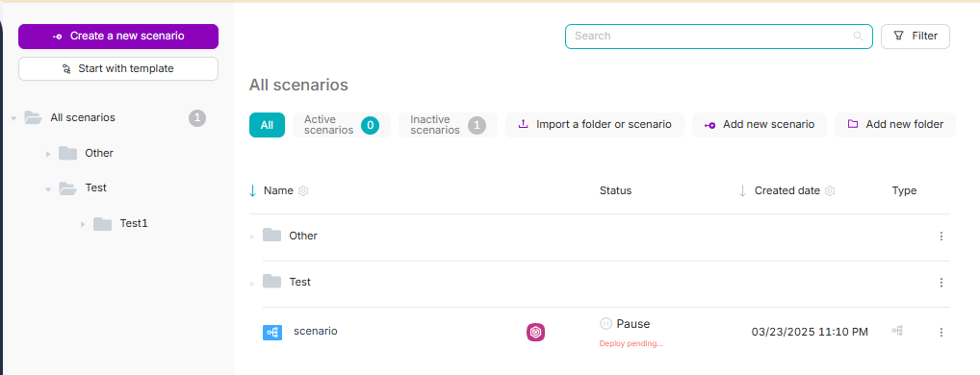Collapse the All scenarios tree root arrow
Screen dimensions: 980x375
pyautogui.click(x=13, y=118)
